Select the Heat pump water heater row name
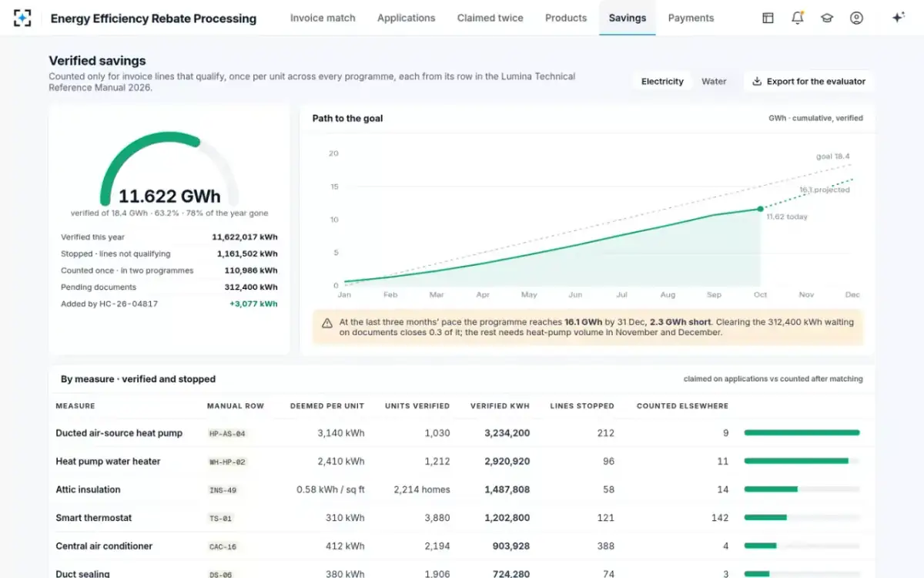Screen dimensions: 924x578 click(x=108, y=462)
